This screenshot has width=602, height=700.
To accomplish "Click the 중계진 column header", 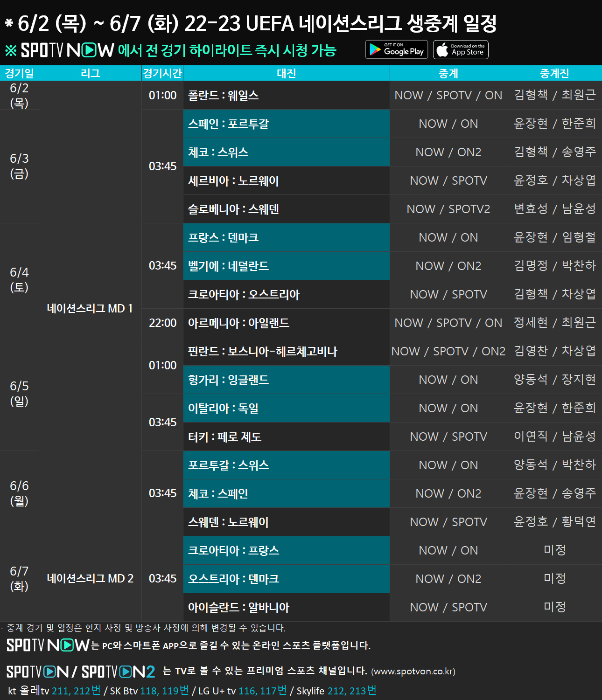I will (554, 73).
